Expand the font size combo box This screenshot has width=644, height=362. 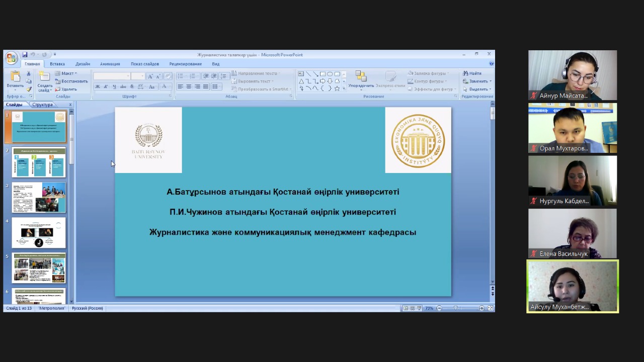[142, 76]
